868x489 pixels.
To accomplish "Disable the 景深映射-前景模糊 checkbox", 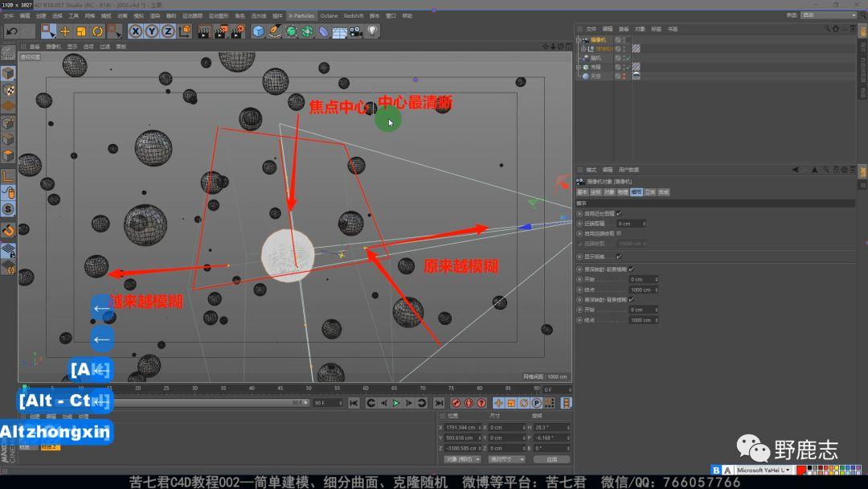I will 631,269.
